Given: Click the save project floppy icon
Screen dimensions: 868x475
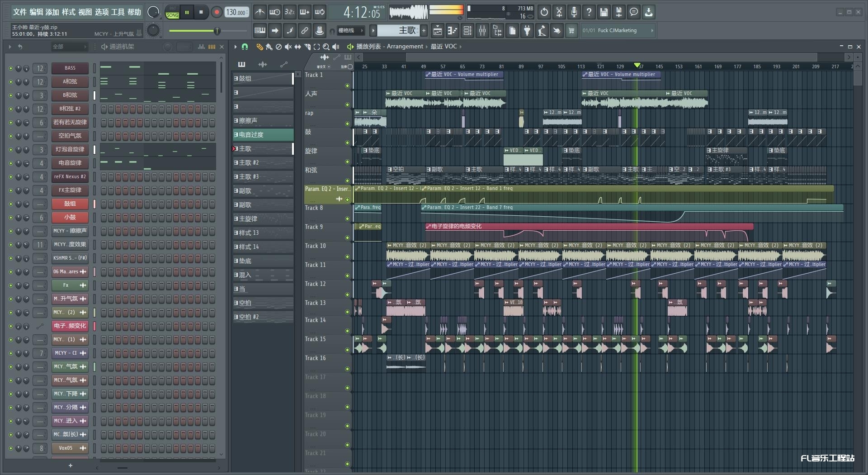Looking at the screenshot, I should pyautogui.click(x=604, y=12).
